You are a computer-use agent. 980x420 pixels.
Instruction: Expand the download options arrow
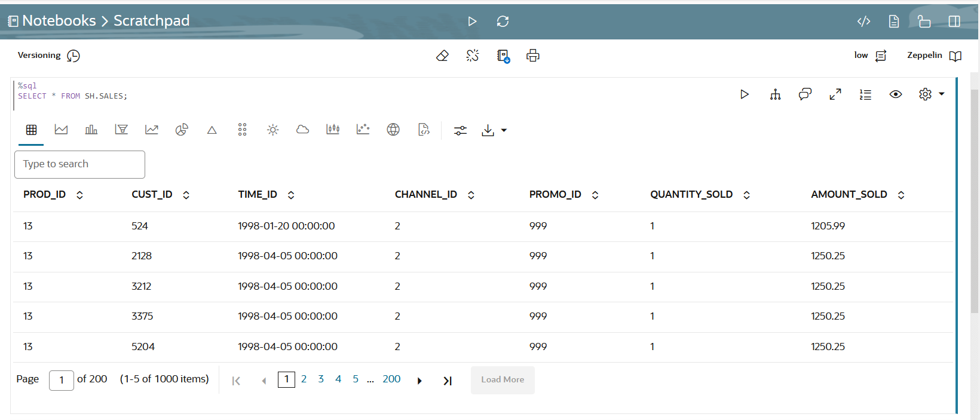[x=504, y=130]
